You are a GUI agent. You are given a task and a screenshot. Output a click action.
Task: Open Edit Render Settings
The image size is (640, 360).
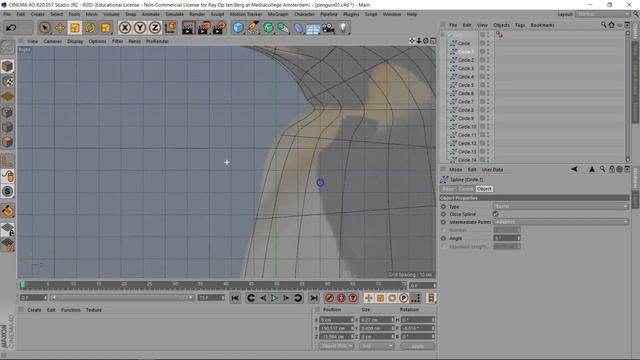point(219,28)
